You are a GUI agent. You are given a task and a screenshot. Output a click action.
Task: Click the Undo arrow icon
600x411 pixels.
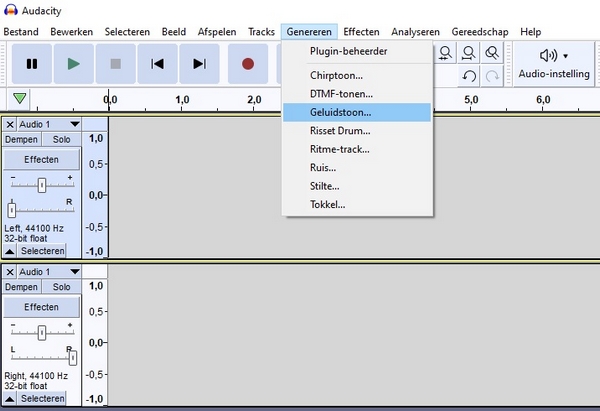tap(469, 76)
